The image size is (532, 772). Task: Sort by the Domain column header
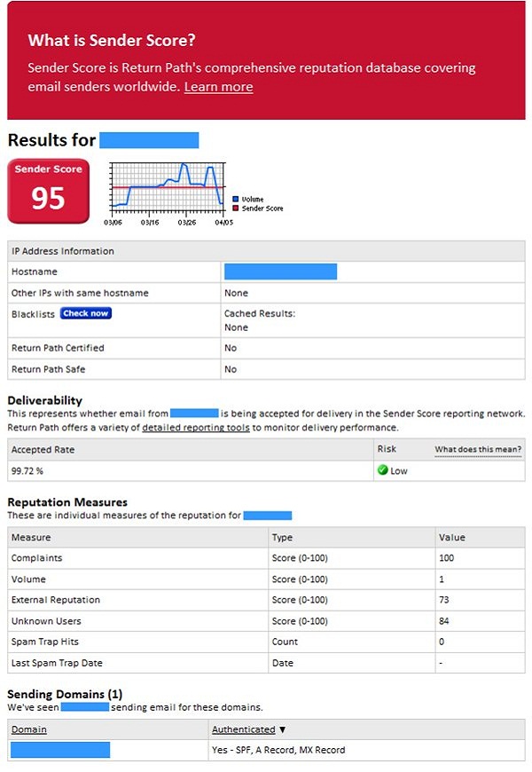point(29,729)
